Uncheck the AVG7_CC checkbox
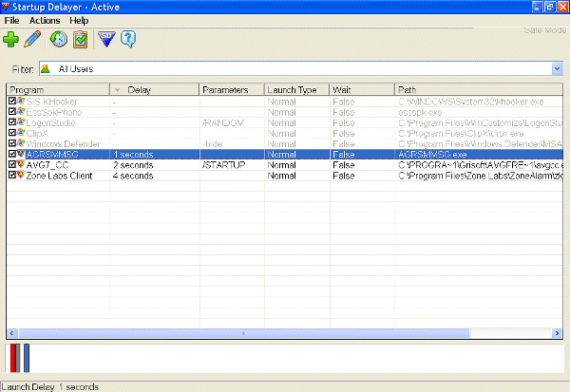The width and height of the screenshot is (570, 392). click(12, 164)
